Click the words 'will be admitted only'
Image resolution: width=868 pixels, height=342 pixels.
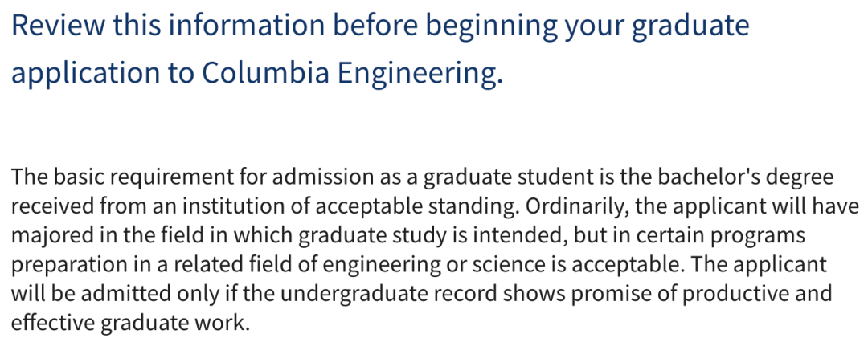115,293
